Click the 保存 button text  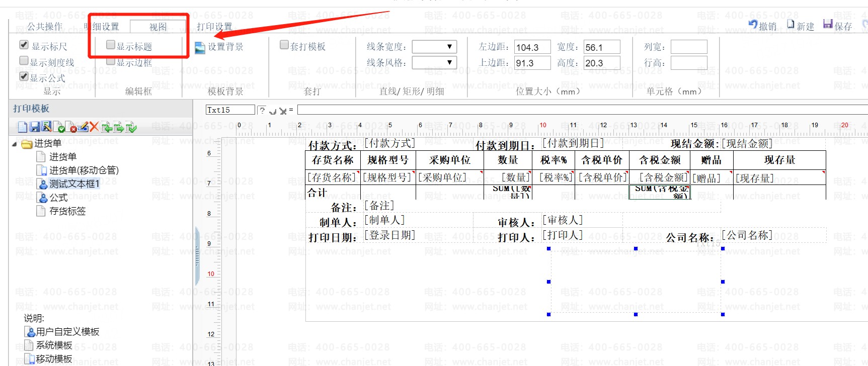click(x=843, y=26)
